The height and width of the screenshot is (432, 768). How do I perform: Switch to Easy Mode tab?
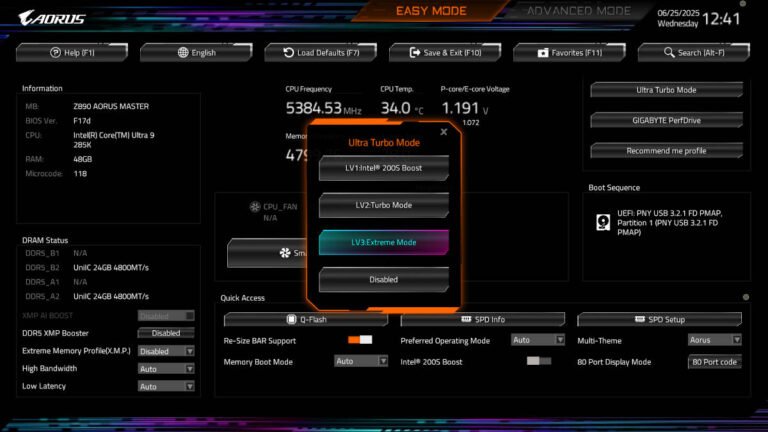tap(431, 11)
